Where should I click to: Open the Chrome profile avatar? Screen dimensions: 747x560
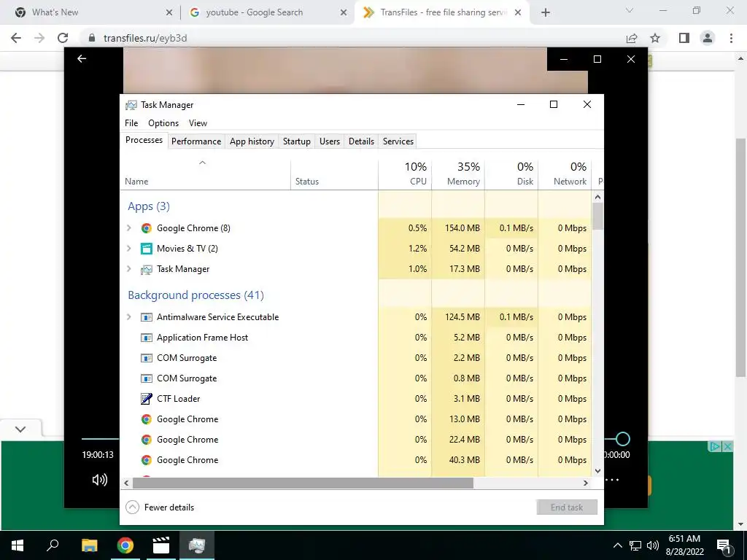(x=708, y=38)
